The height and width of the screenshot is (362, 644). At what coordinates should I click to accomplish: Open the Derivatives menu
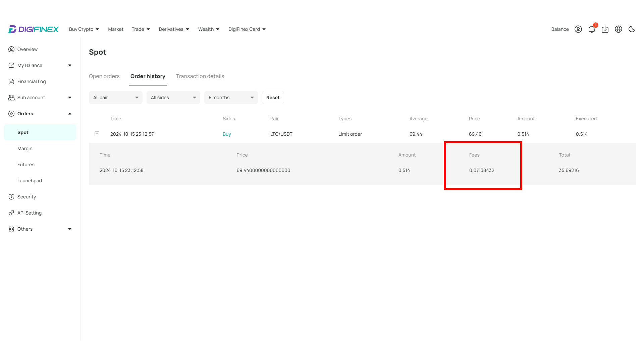(174, 29)
